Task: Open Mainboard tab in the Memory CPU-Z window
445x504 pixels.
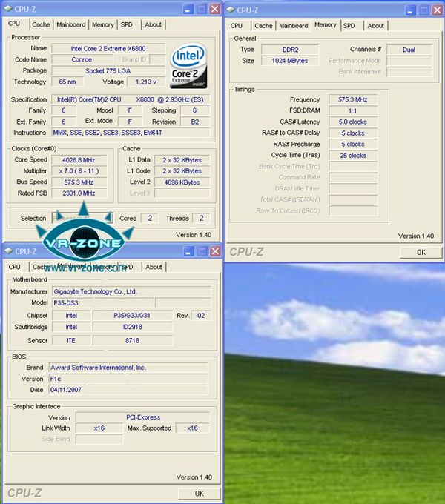Action: pyautogui.click(x=293, y=26)
